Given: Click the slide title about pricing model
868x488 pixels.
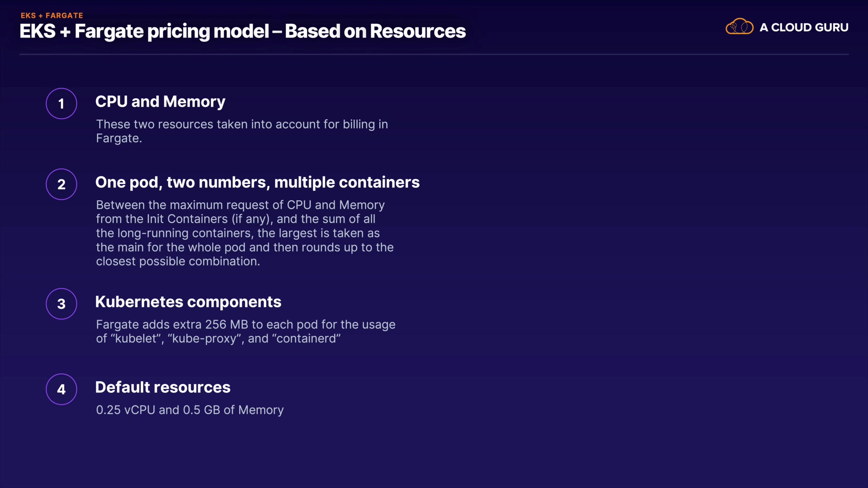Looking at the screenshot, I should coord(242,31).
